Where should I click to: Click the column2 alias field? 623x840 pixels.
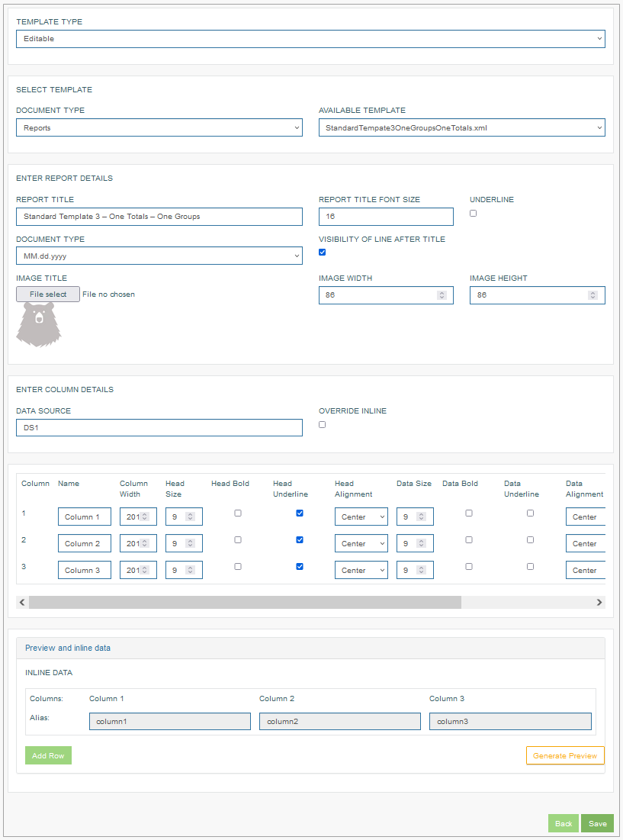click(340, 722)
